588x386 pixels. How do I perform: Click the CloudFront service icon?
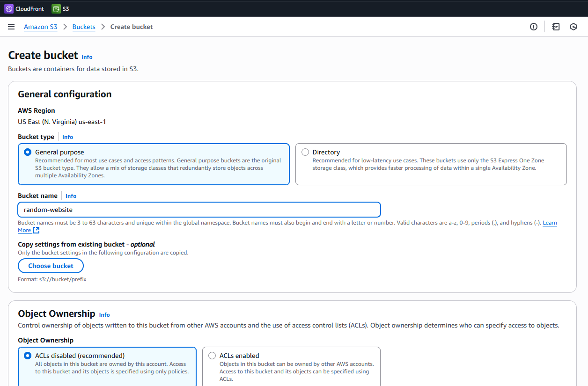pyautogui.click(x=9, y=8)
